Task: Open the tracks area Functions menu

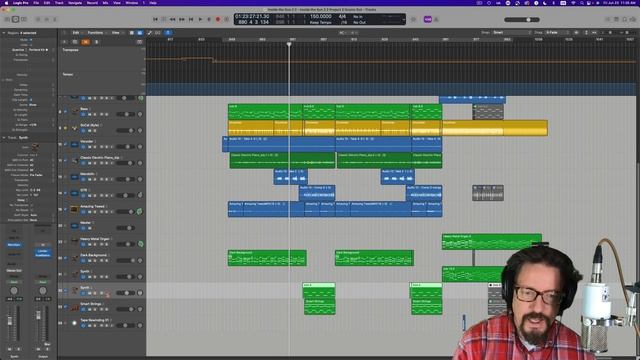Action: (96, 33)
